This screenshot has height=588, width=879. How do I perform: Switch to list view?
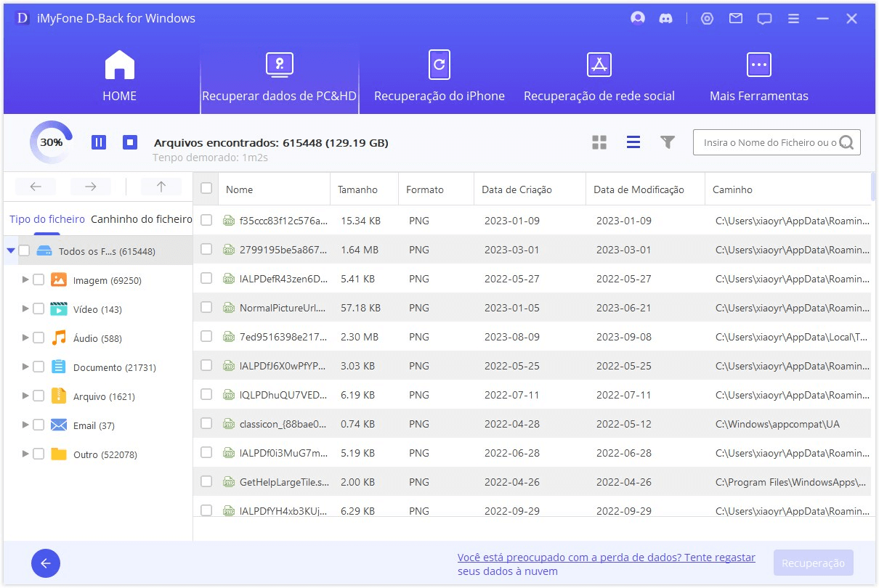(x=633, y=142)
